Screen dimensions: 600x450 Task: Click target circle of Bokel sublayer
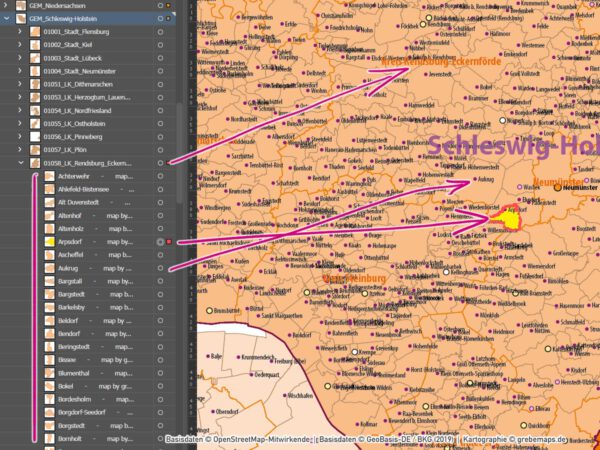point(160,386)
